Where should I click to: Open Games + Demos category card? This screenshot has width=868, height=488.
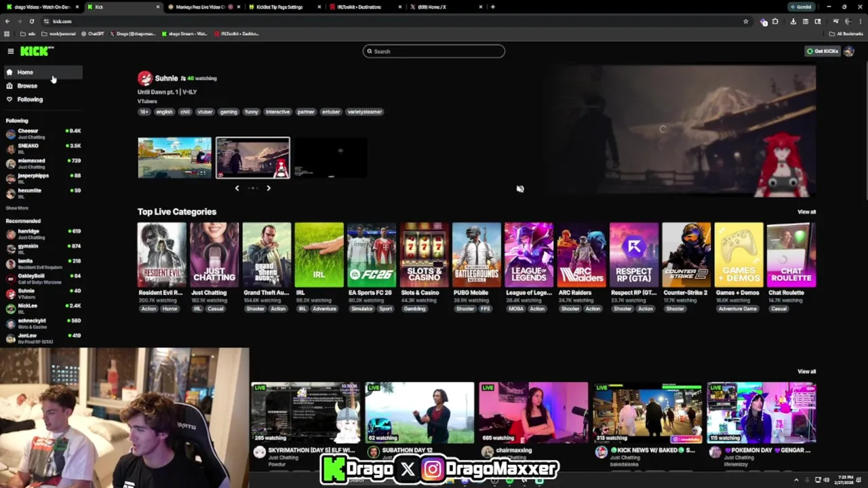click(738, 255)
